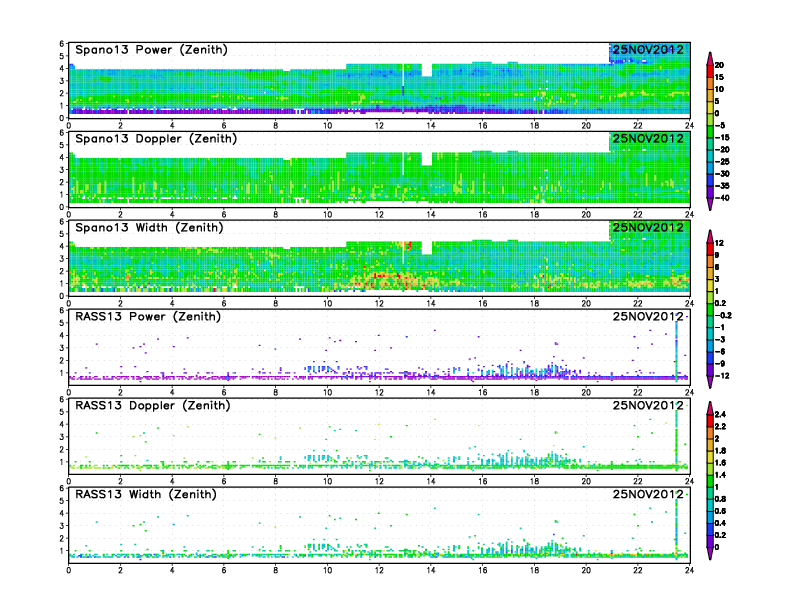The image size is (792, 612).
Task: Select the 'RASS13 Power (Zenith)' panel title
Action: coord(148,317)
